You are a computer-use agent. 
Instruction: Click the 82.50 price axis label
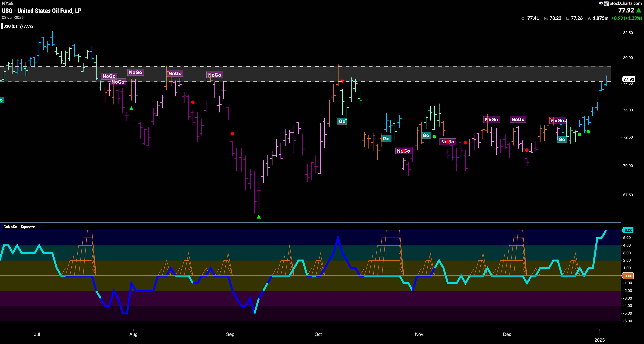click(x=628, y=33)
